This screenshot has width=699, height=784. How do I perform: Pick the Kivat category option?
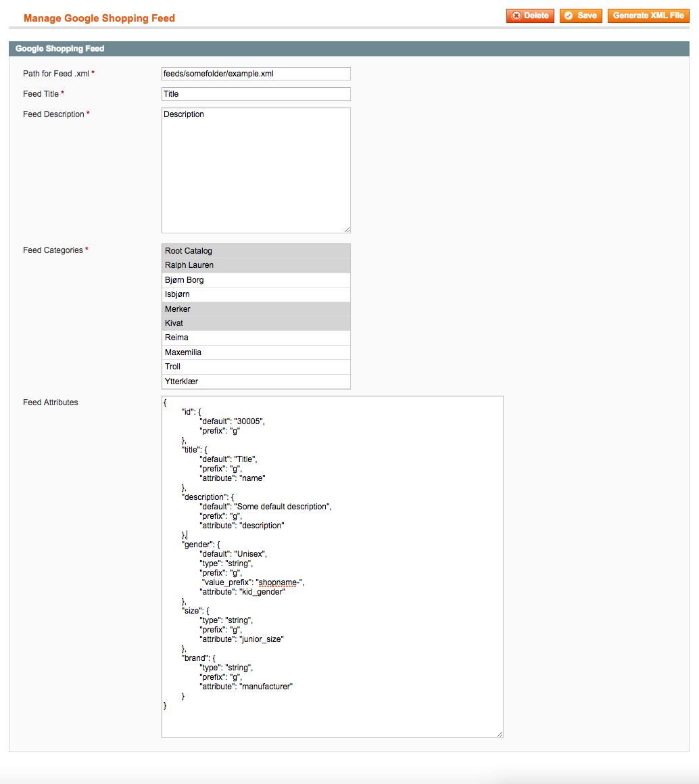click(256, 323)
